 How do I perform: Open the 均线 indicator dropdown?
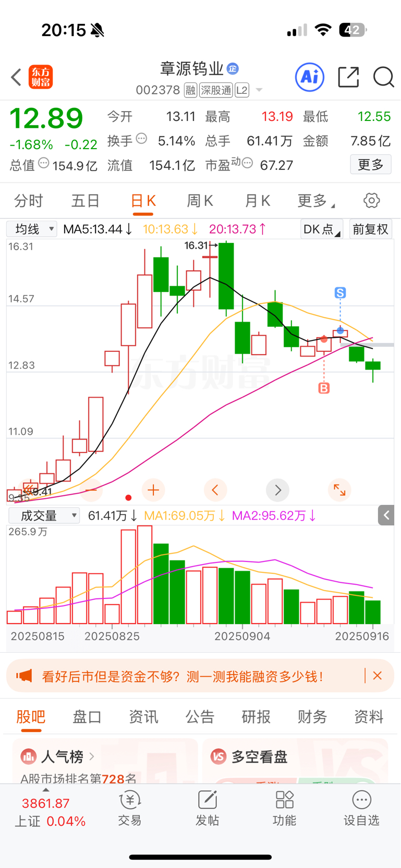pyautogui.click(x=32, y=229)
